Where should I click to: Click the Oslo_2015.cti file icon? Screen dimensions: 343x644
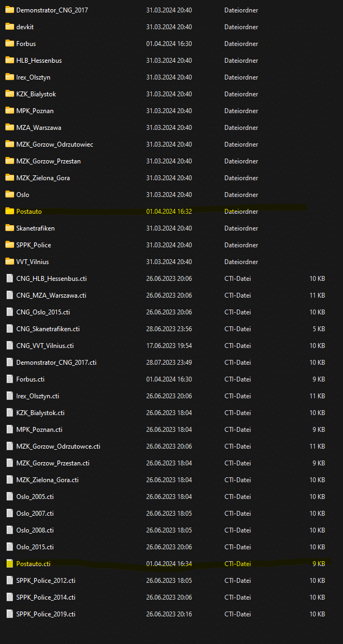(9, 547)
